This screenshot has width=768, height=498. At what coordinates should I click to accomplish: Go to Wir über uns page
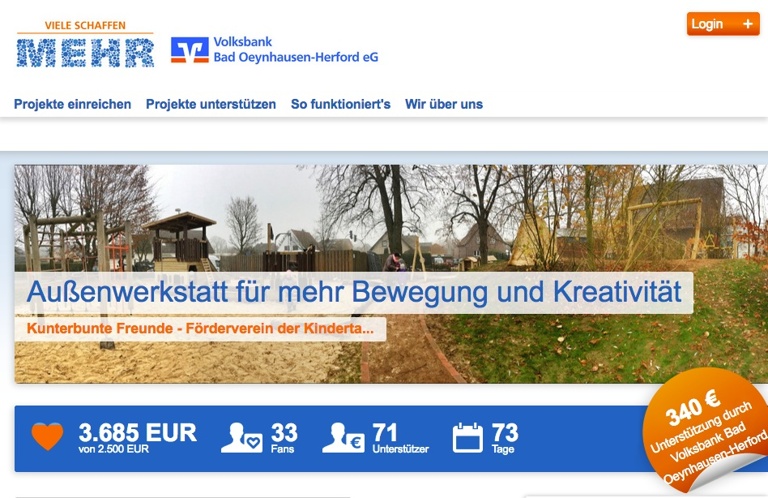coord(444,104)
